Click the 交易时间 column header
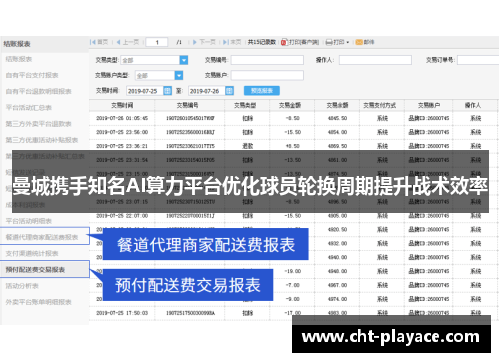Image resolution: width=500 pixels, height=362 pixels. click(x=122, y=105)
